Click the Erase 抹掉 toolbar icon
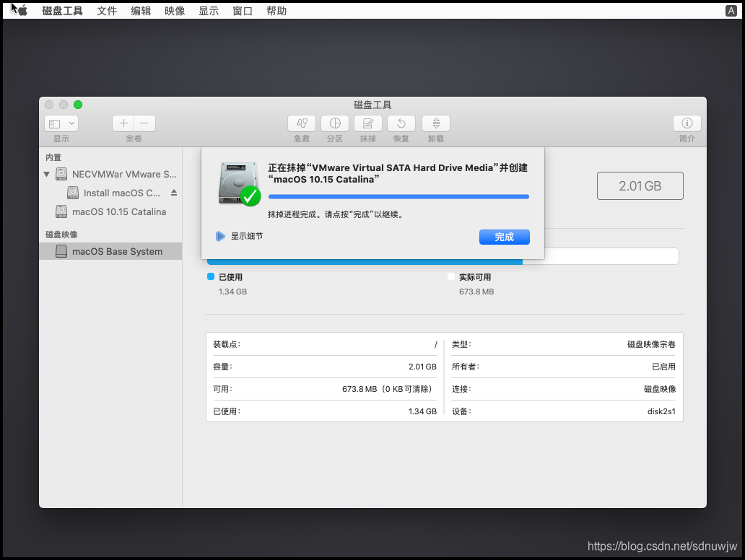Viewport: 745px width, 560px height. pos(368,123)
